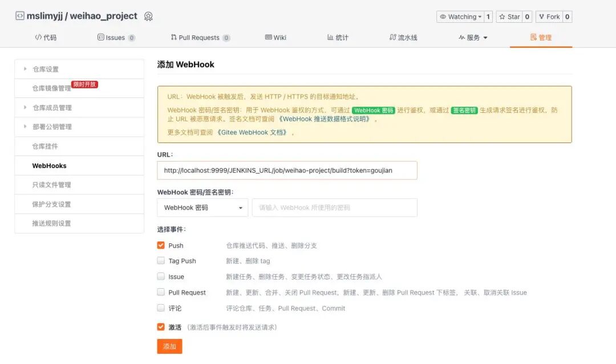Viewport: 616px width, 364px height.
Task: Click the 《Gitee WebHook 文档》 link
Action: [252, 133]
